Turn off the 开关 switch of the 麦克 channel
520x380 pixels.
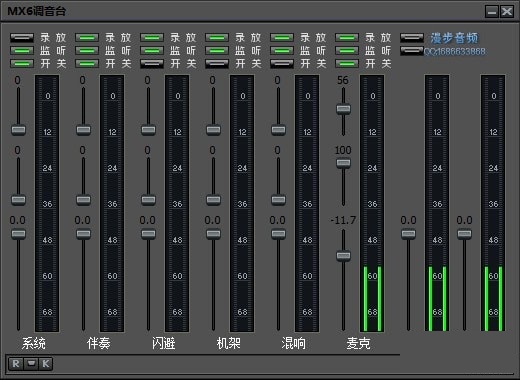coord(347,63)
